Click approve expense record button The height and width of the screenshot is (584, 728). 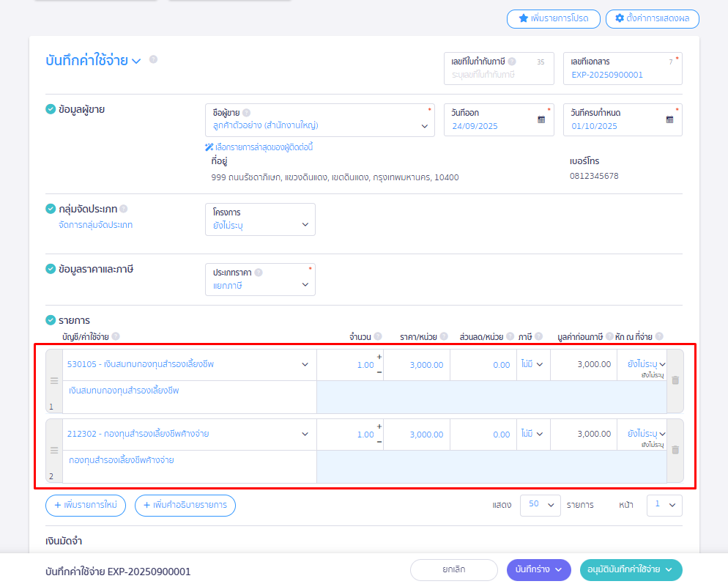(630, 570)
